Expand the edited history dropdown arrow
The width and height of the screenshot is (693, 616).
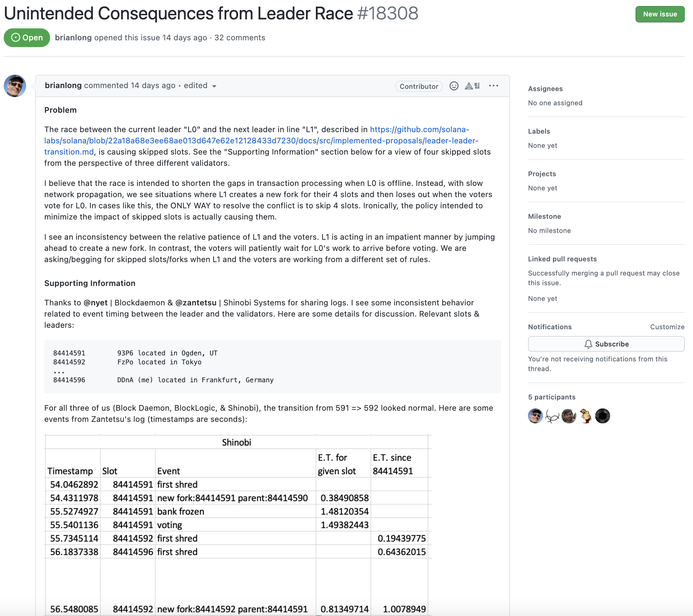(214, 86)
